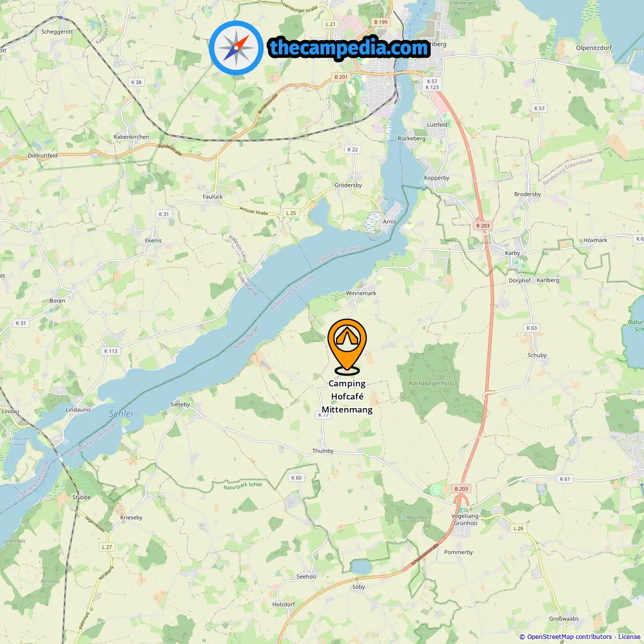
Task: Click the orange campsite tent marker pin
Action: [x=347, y=347]
